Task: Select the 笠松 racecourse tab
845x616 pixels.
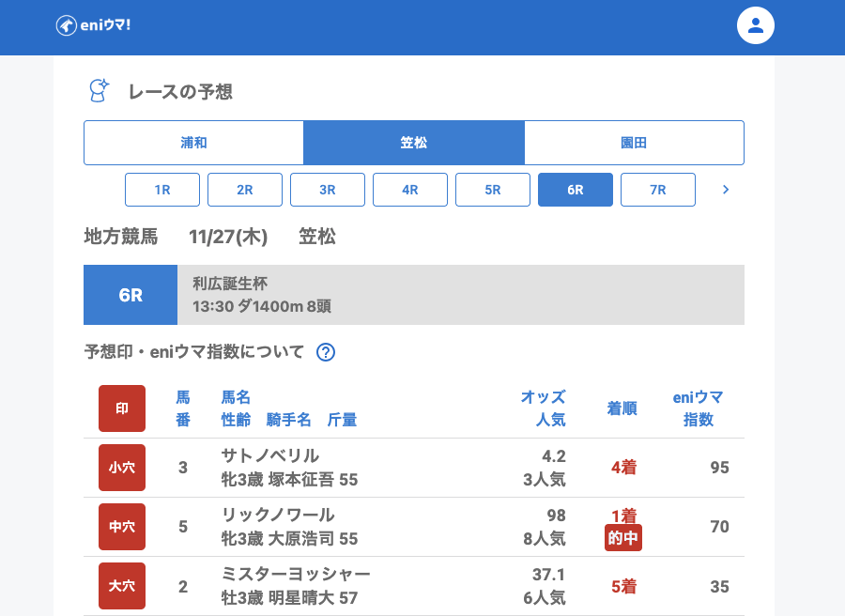Action: [x=414, y=143]
